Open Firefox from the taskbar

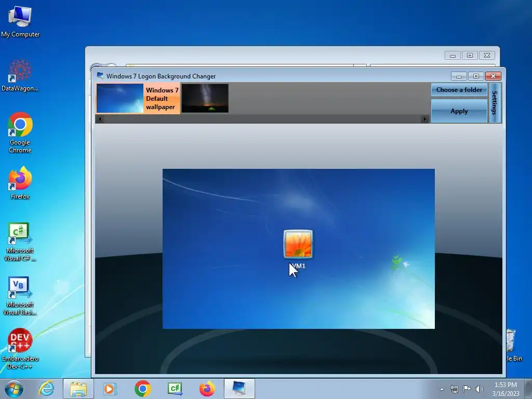click(x=207, y=389)
